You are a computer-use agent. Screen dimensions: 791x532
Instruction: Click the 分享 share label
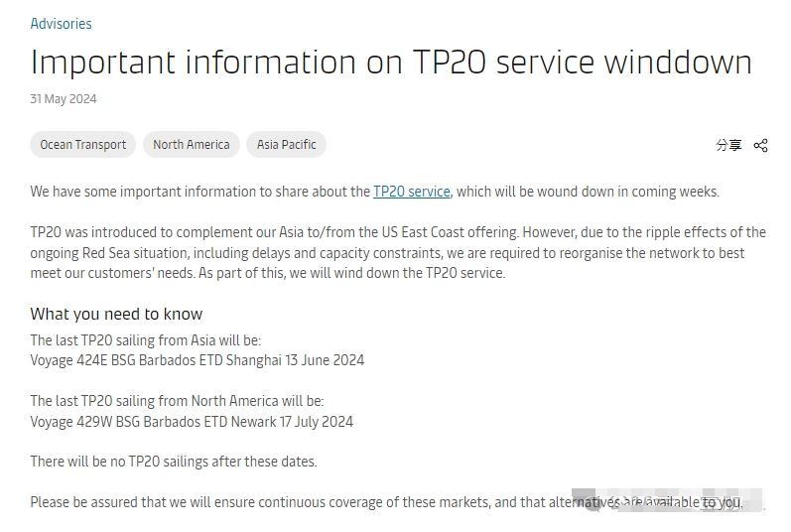[728, 145]
